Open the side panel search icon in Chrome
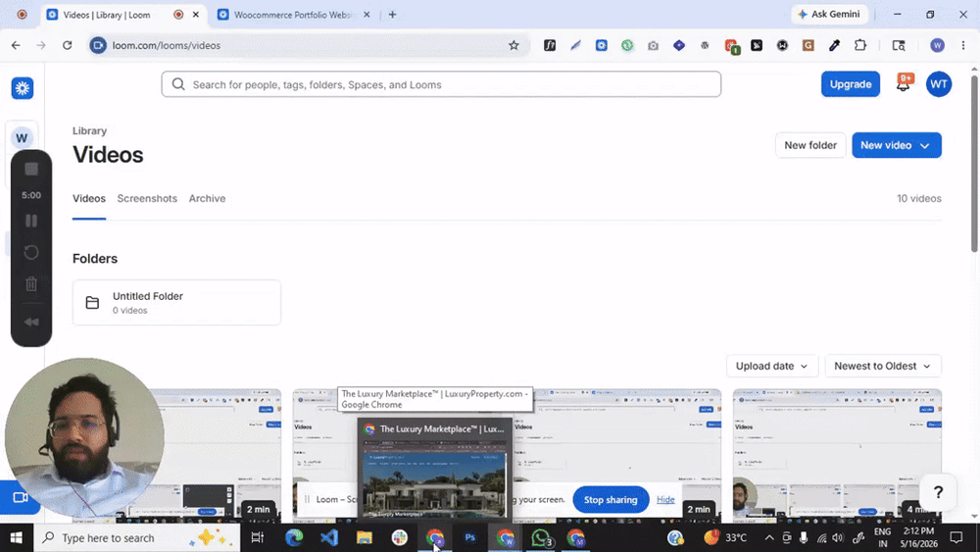 click(x=899, y=45)
